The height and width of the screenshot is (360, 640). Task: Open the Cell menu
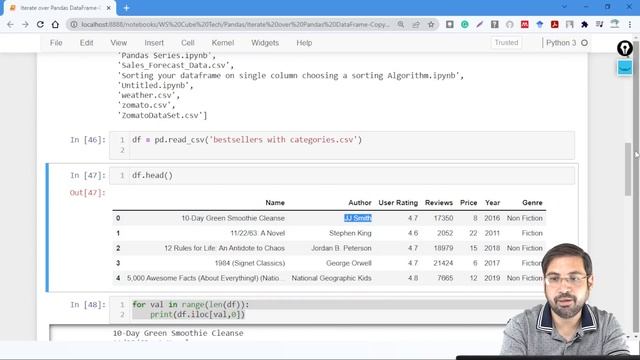(187, 43)
